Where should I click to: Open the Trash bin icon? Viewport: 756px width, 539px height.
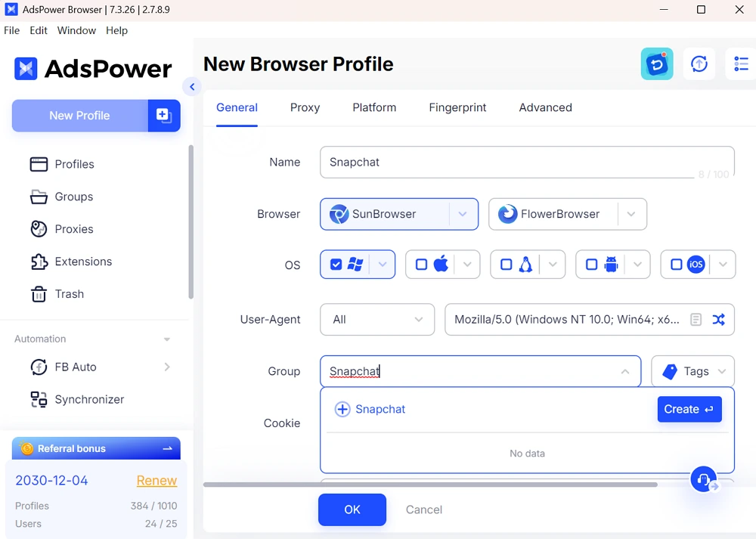pyautogui.click(x=39, y=293)
